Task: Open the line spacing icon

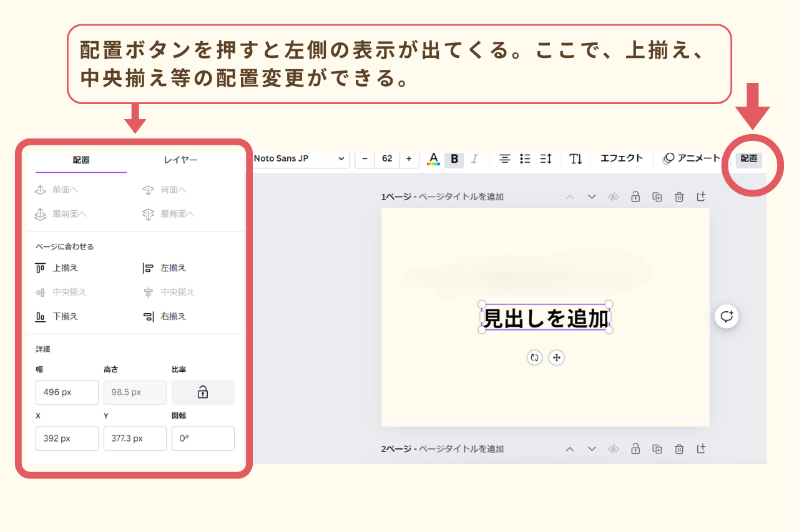Action: [546, 158]
